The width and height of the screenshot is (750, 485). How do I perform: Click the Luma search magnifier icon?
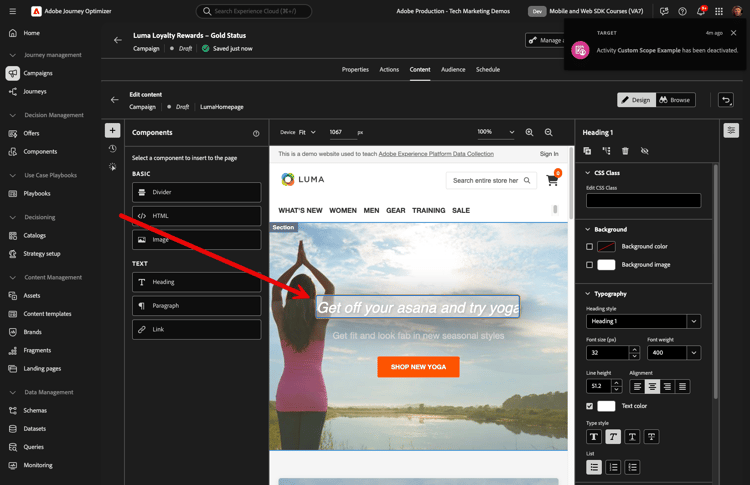coord(527,180)
